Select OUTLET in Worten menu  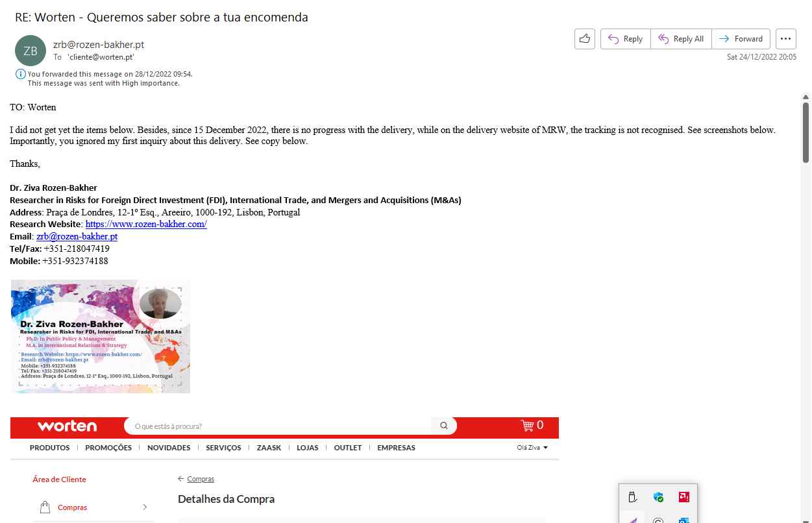coord(348,448)
